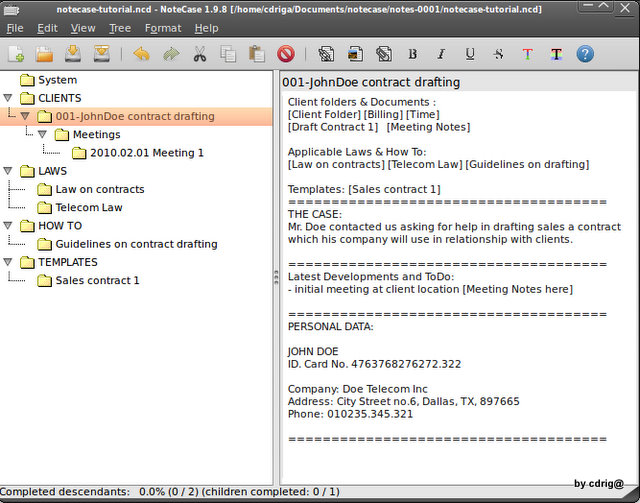Click the NoteCase title bar app icon
Image resolution: width=640 pixels, height=503 pixels.
[11, 9]
